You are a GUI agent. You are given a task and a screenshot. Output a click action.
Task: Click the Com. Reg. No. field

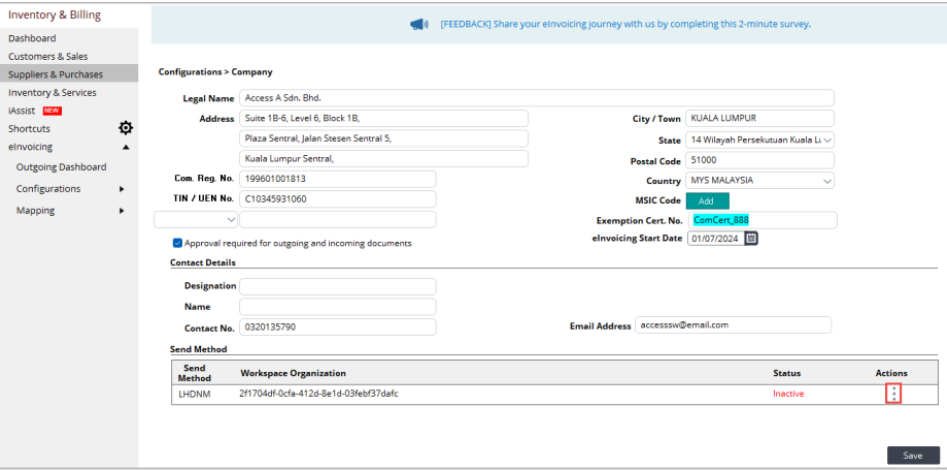[x=338, y=179]
